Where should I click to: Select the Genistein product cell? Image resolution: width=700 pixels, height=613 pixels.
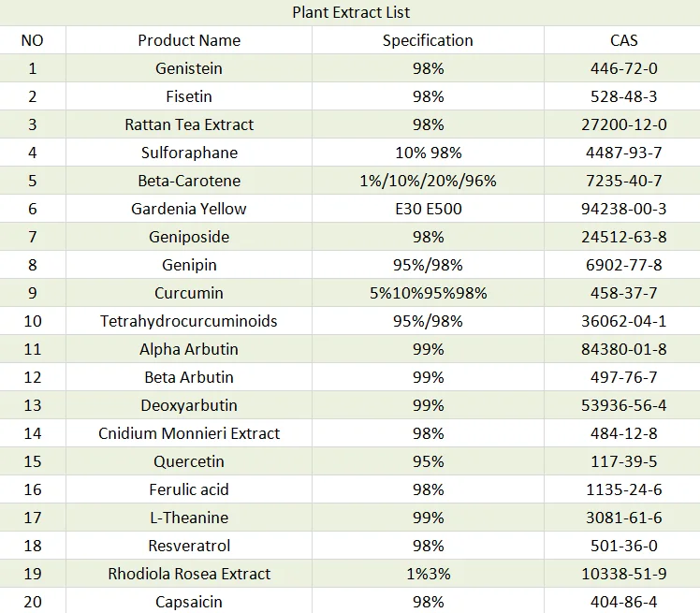point(189,68)
